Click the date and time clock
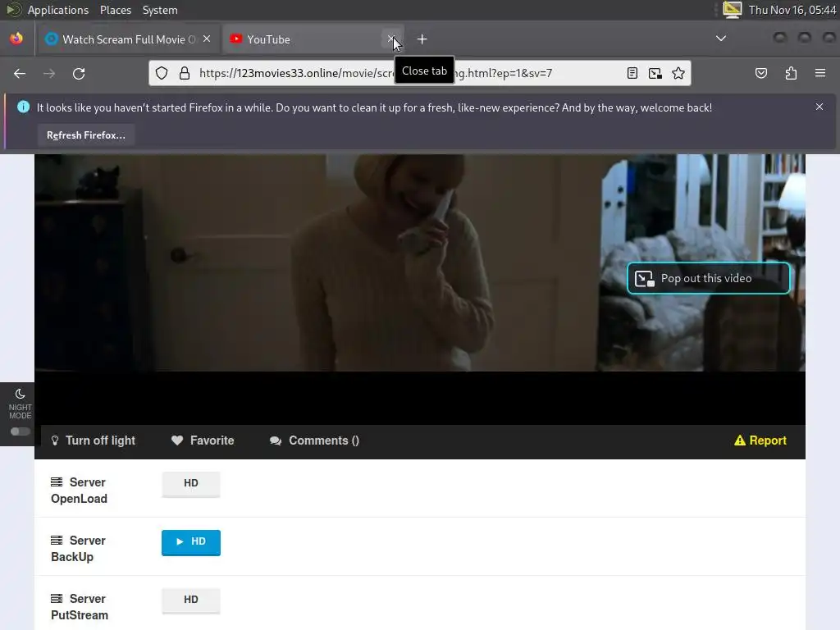Viewport: 840px width, 630px height. [x=792, y=10]
